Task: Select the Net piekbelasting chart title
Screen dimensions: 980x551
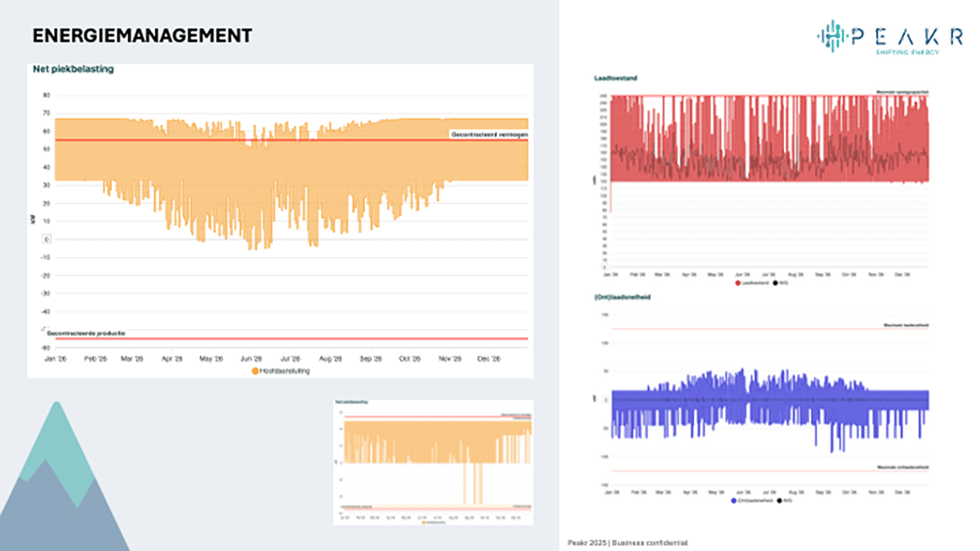Action: tap(73, 69)
